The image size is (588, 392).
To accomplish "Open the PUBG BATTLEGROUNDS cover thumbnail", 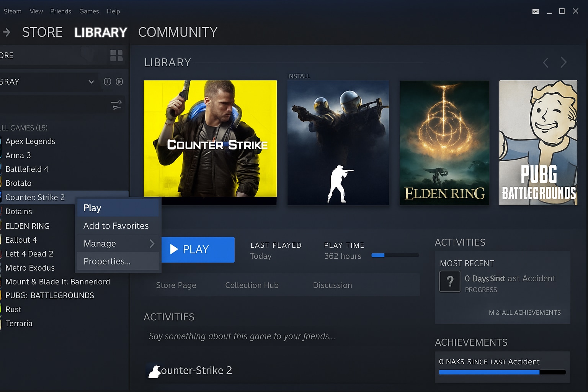I will tap(538, 143).
